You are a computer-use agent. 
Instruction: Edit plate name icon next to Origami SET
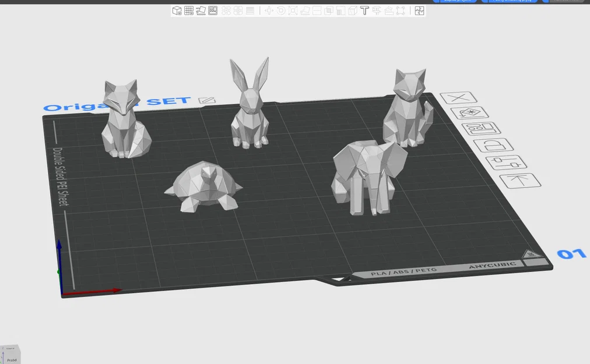pyautogui.click(x=206, y=100)
